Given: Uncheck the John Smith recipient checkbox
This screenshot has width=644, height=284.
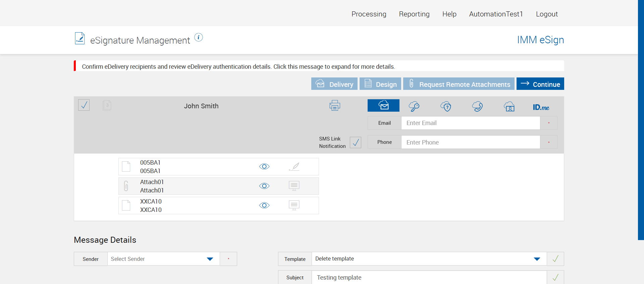Looking at the screenshot, I should pyautogui.click(x=84, y=105).
